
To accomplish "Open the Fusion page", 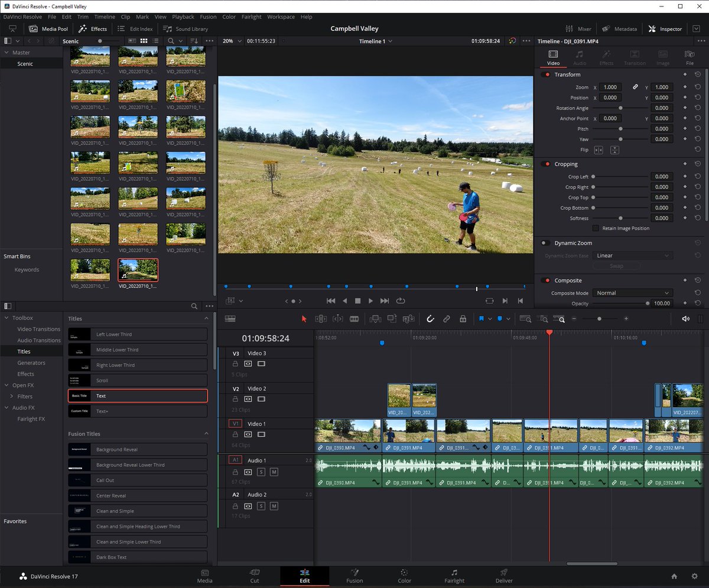I will 354,576.
